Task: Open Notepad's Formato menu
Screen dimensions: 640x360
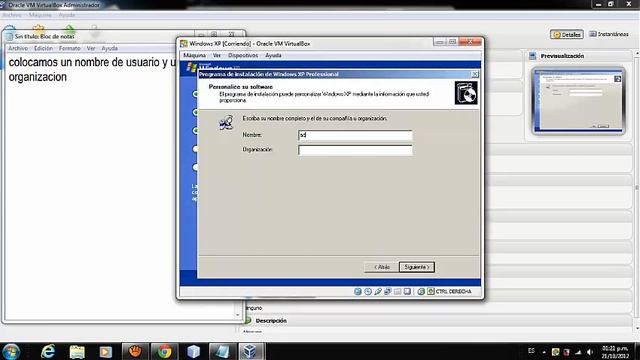Action: click(x=69, y=48)
